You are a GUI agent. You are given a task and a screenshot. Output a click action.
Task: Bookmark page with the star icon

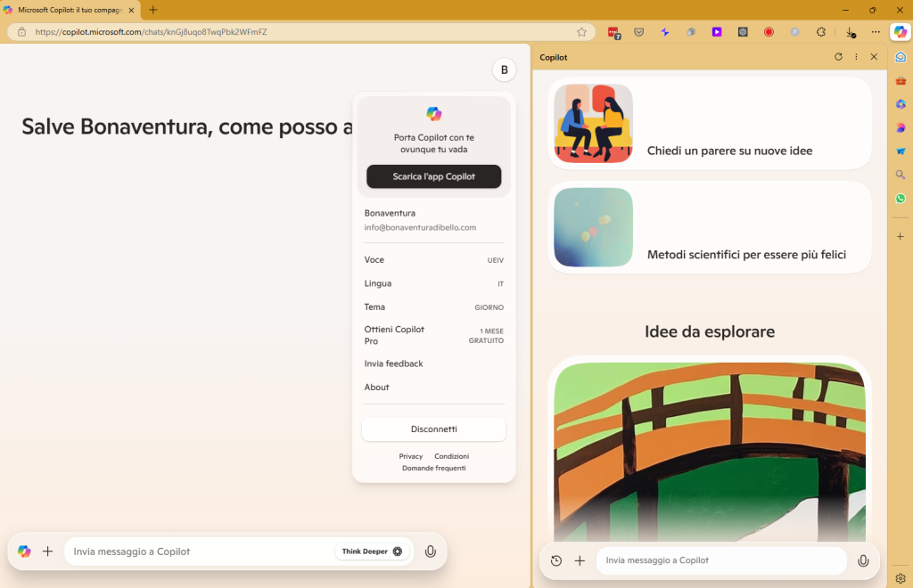coord(581,32)
